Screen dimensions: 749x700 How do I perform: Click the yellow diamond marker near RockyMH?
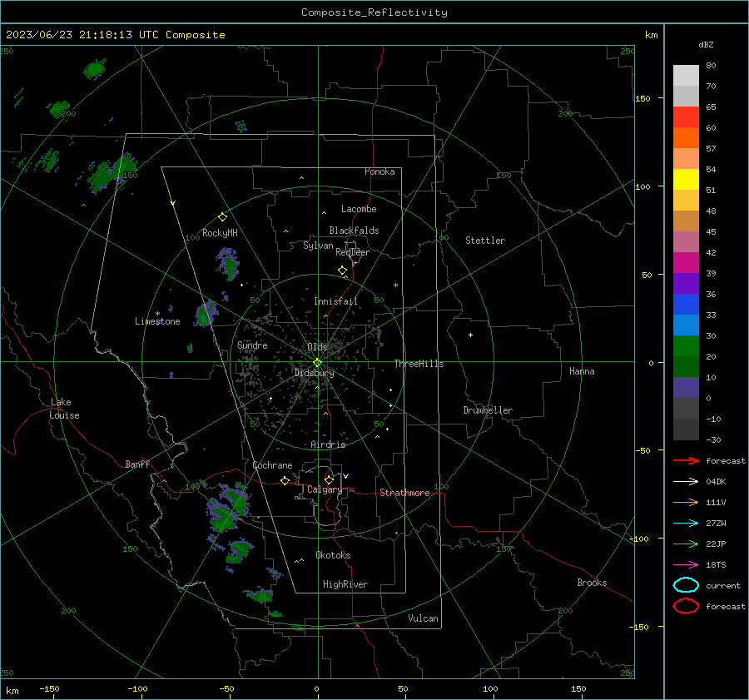pyautogui.click(x=222, y=217)
